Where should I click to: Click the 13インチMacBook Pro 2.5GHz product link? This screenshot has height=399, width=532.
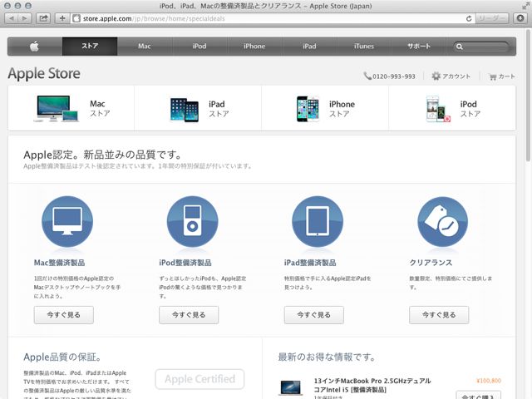(x=372, y=385)
